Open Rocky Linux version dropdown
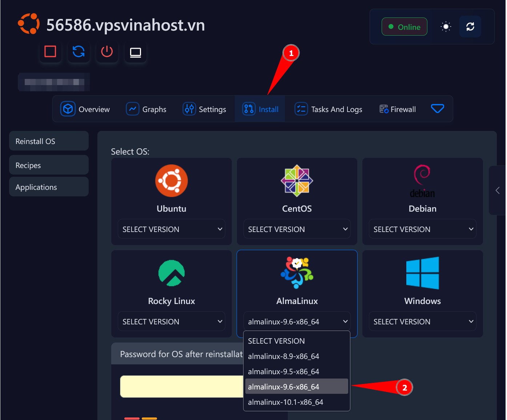This screenshot has height=420, width=507. click(171, 321)
